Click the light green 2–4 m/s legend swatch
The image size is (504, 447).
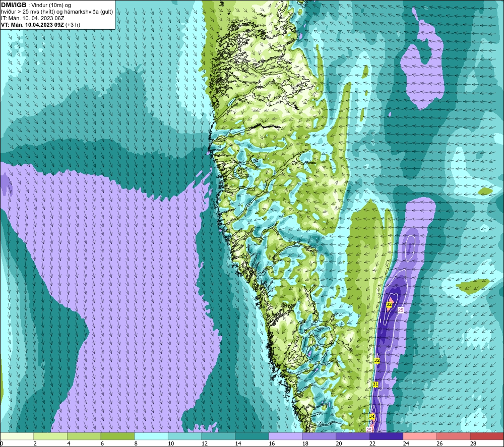(x=50, y=436)
